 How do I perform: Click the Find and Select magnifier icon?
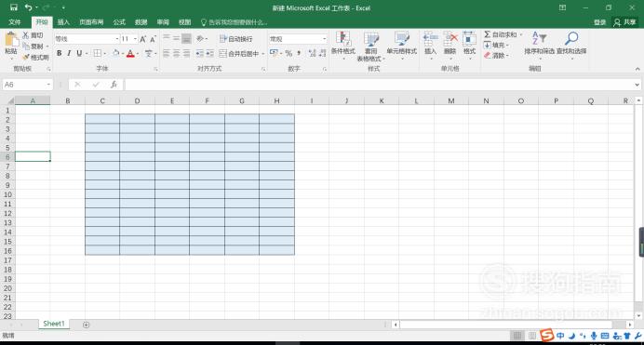coord(571,38)
